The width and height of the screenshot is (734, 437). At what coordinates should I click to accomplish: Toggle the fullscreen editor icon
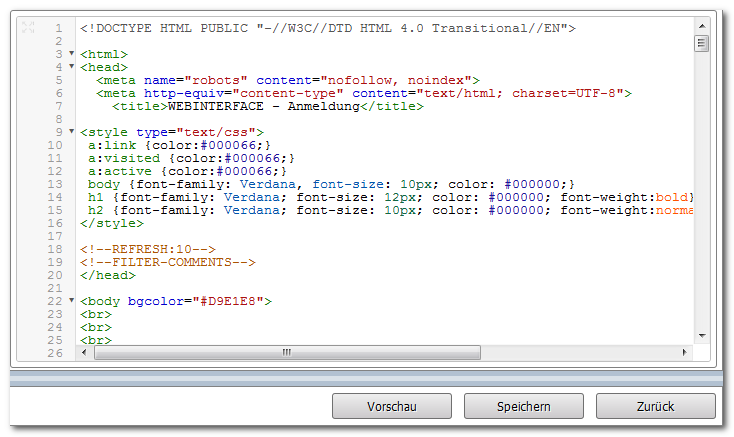[28, 27]
